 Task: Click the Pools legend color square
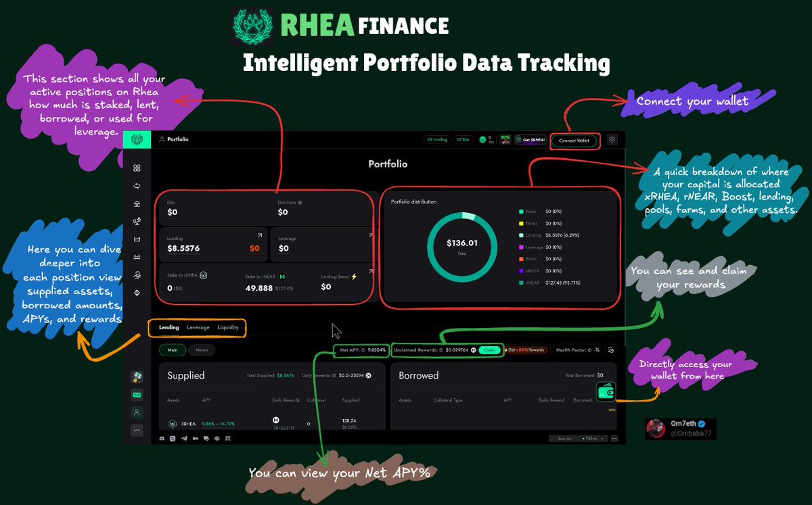(x=520, y=212)
